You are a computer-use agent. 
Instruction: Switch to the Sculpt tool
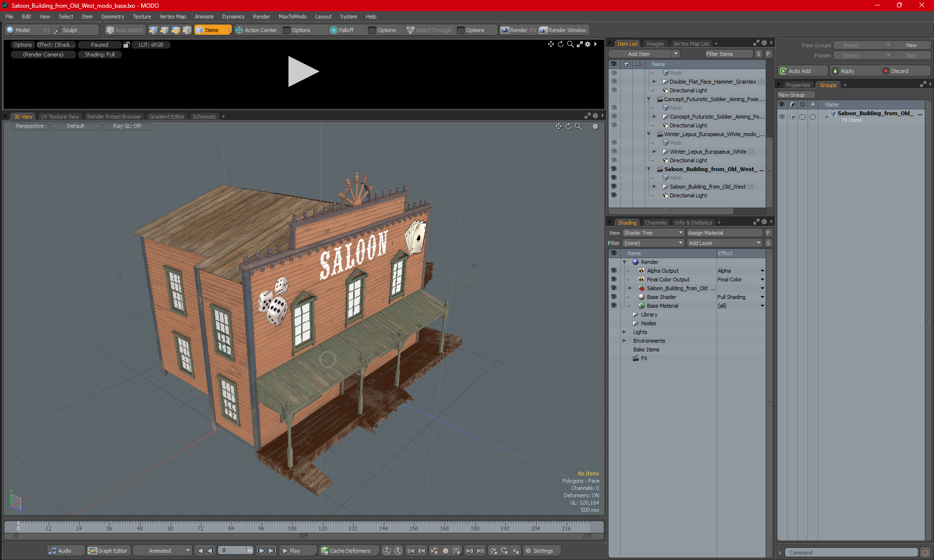[76, 30]
